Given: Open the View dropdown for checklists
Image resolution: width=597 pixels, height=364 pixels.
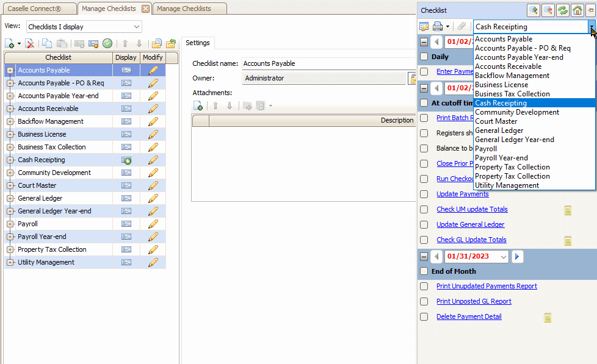Looking at the screenshot, I should [84, 27].
